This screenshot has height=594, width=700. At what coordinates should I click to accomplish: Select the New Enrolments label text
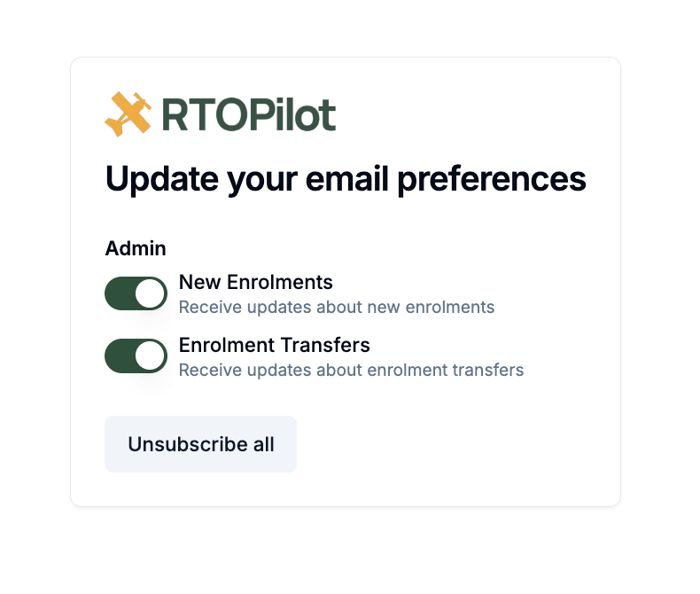pos(256,282)
